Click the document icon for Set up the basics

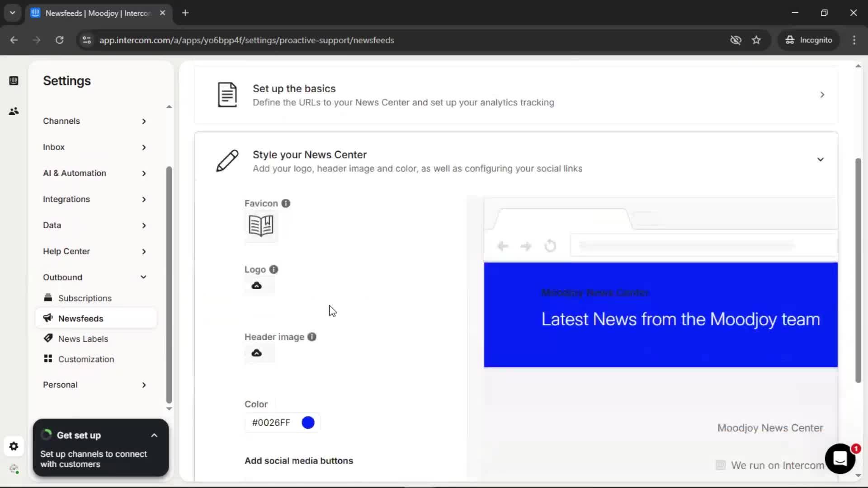click(x=227, y=94)
